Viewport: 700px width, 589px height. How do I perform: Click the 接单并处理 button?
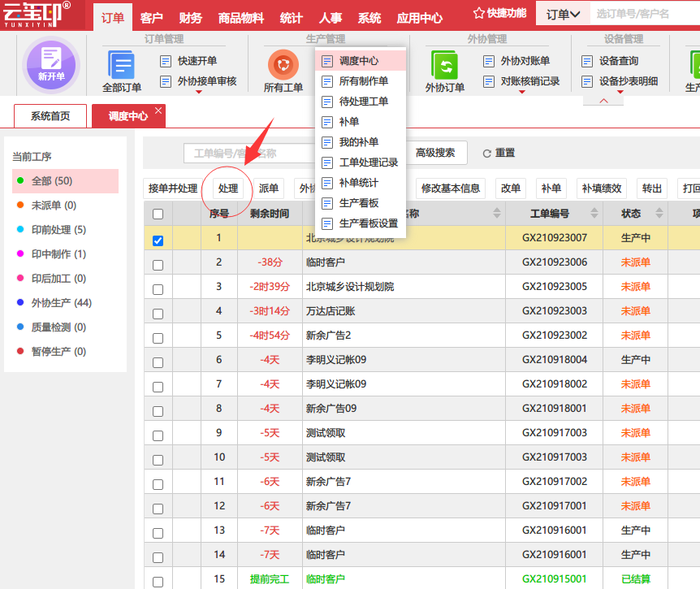(173, 188)
